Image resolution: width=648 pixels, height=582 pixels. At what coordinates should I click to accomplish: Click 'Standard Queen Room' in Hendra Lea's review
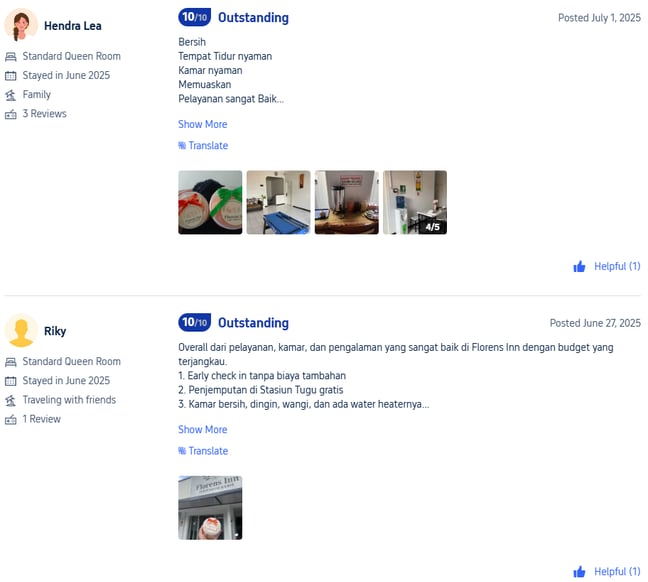(71, 56)
